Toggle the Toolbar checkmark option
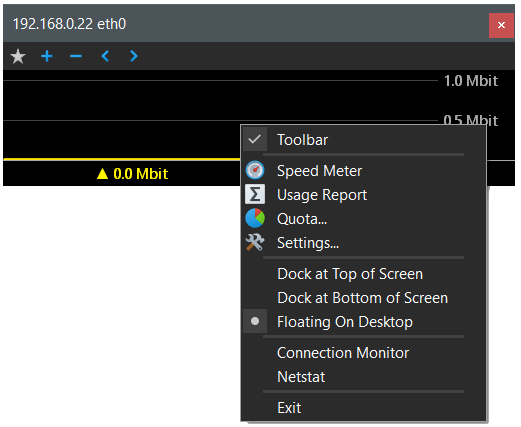Image resolution: width=521 pixels, height=427 pixels. [363, 139]
